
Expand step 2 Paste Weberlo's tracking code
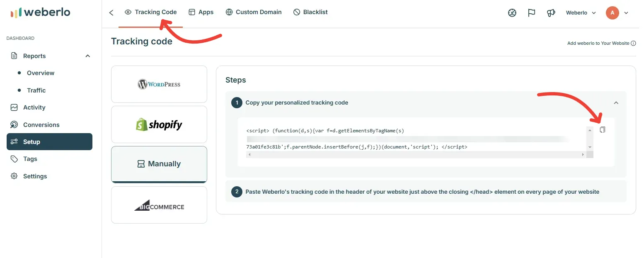[426, 192]
